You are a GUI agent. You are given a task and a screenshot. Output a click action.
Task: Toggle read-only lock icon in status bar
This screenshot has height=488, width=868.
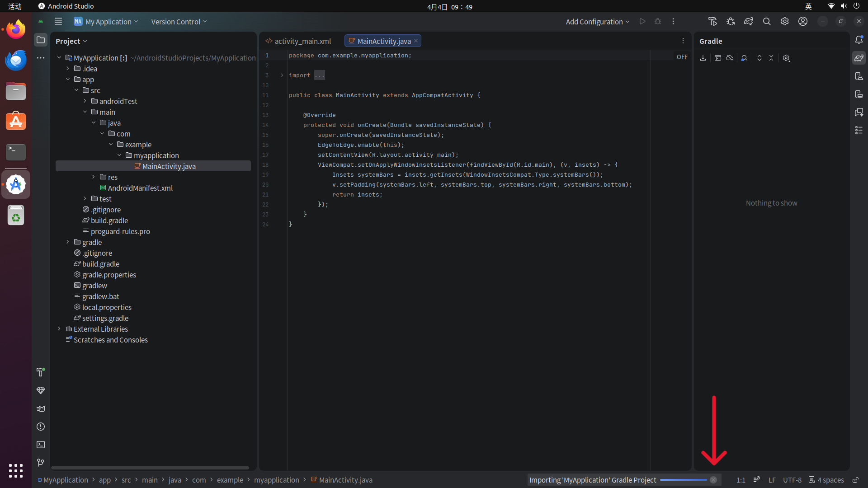point(855,480)
